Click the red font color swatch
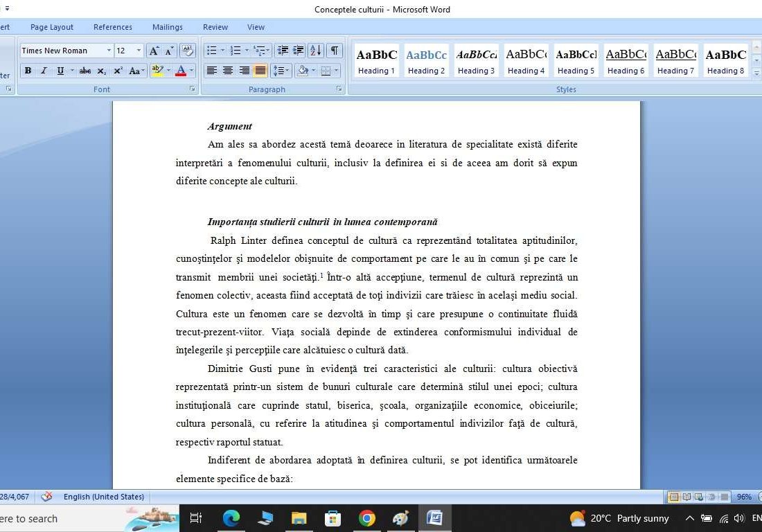 pyautogui.click(x=180, y=71)
